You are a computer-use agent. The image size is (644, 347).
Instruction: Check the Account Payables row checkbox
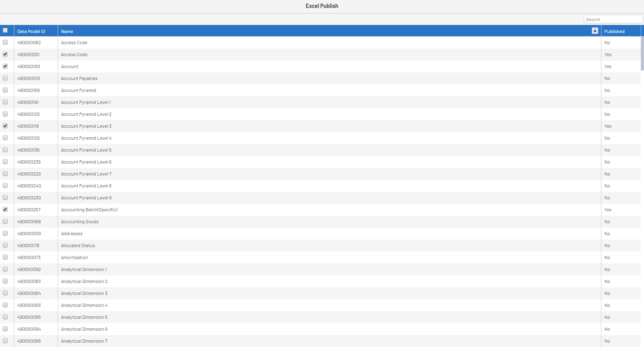point(5,78)
